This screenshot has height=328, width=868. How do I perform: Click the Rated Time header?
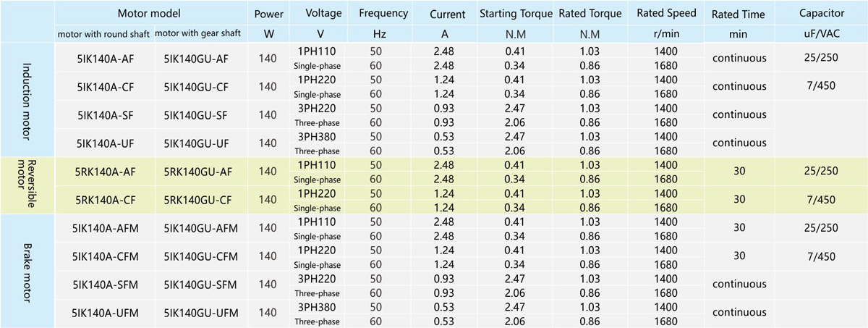[x=739, y=14]
